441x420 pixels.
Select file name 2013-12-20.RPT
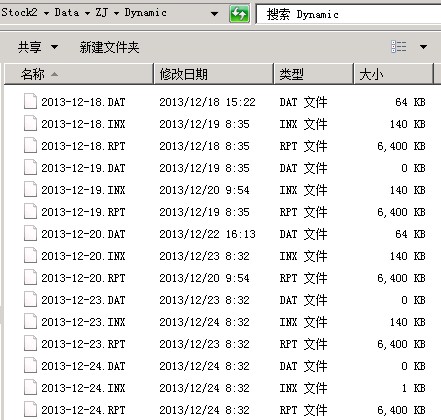83,278
